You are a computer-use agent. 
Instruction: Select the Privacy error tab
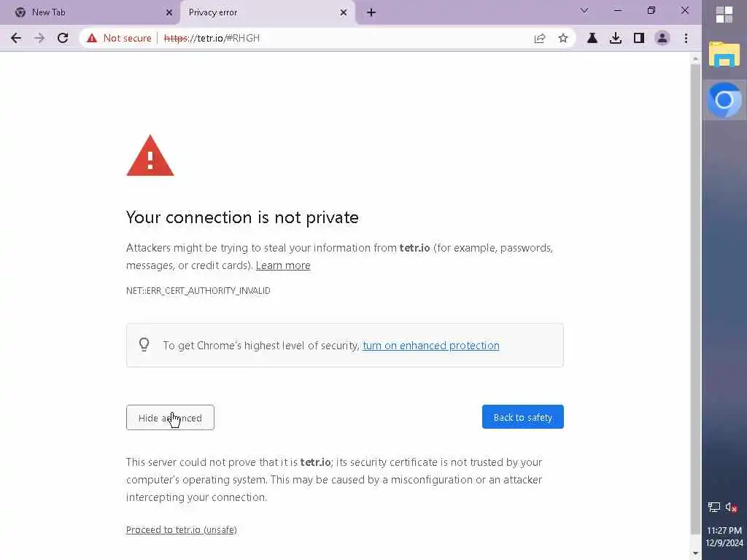255,12
